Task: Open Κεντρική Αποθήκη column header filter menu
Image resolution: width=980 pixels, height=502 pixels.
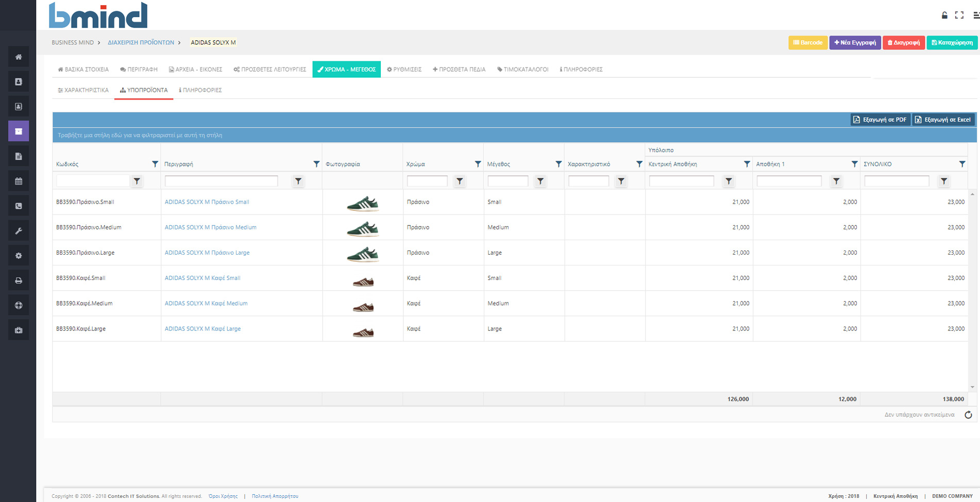Action: [x=747, y=164]
